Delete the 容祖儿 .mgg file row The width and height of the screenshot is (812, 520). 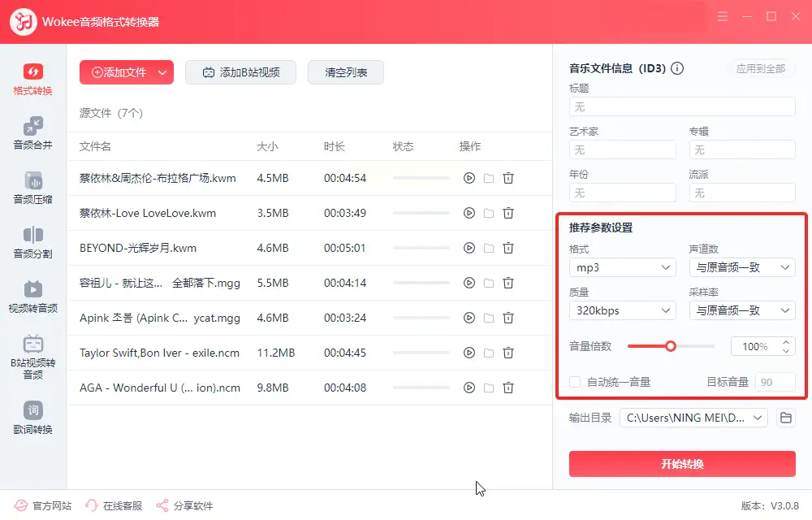(508, 283)
